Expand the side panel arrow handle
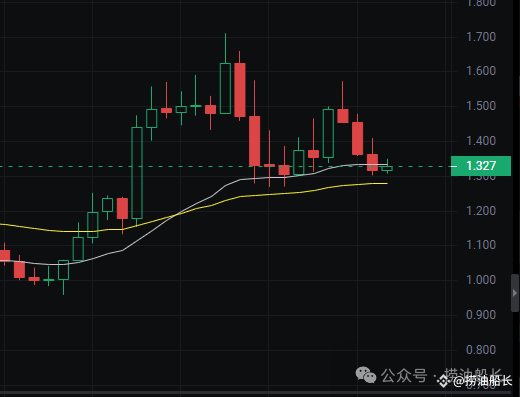The image size is (520, 397). (x=515, y=293)
